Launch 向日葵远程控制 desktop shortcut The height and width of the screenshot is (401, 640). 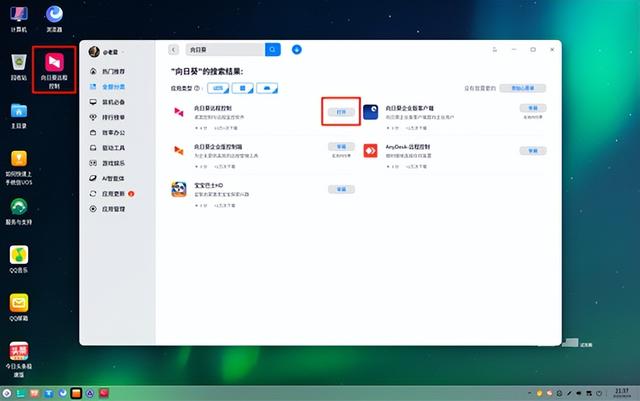tap(54, 71)
